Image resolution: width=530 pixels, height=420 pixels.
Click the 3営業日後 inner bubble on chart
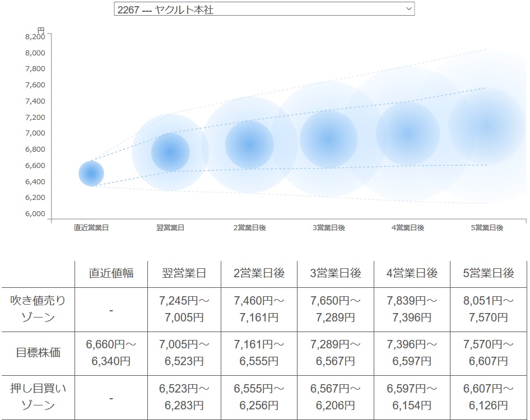click(328, 139)
